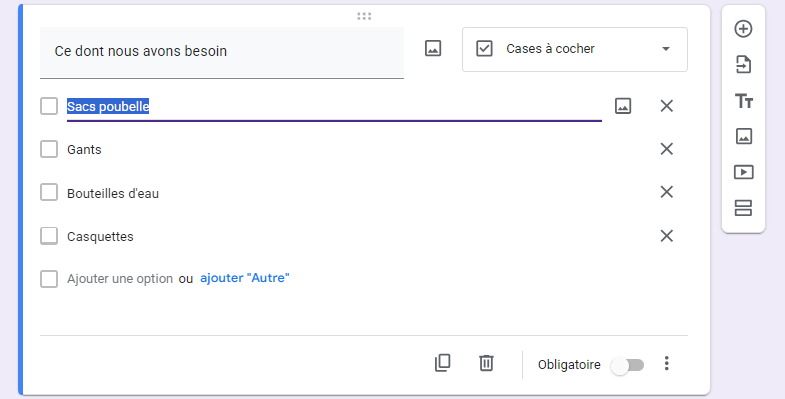
Task: Toggle the Obligatoire switch
Action: point(627,365)
